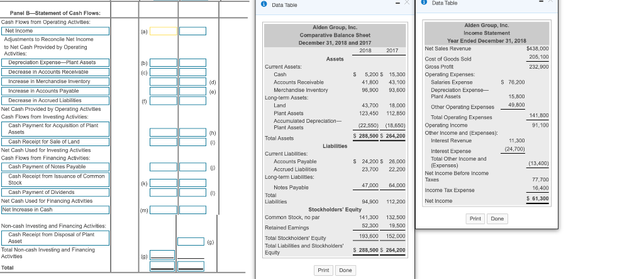Click Gross Profit value '232,900'
This screenshot has width=644, height=279.
click(x=539, y=67)
